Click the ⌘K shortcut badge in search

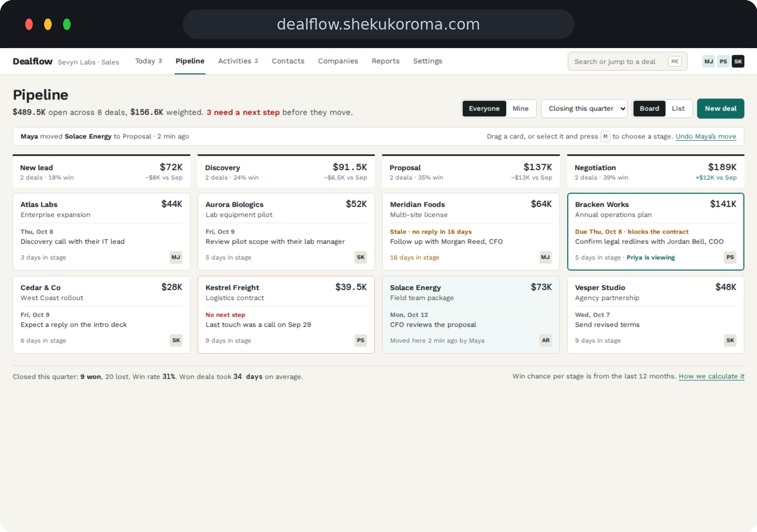point(675,62)
